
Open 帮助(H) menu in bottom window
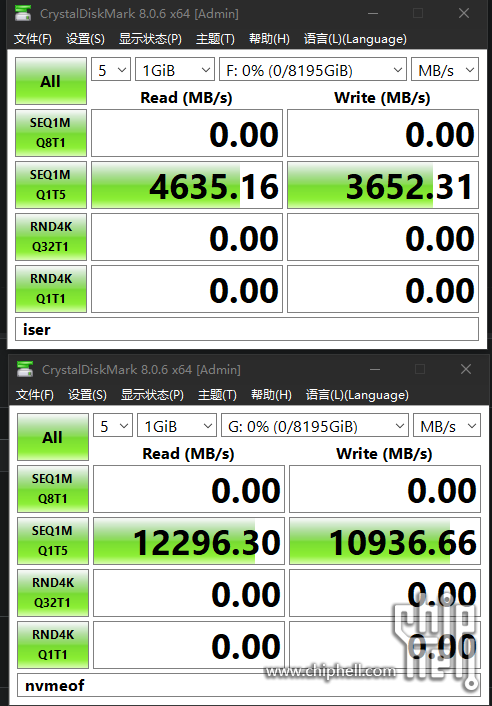[x=271, y=395]
